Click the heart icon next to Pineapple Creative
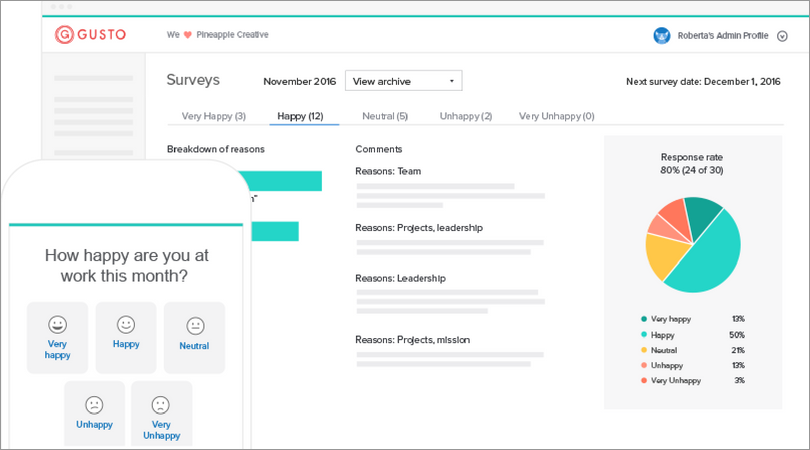Screen dimensions: 810x450 pyautogui.click(x=188, y=35)
